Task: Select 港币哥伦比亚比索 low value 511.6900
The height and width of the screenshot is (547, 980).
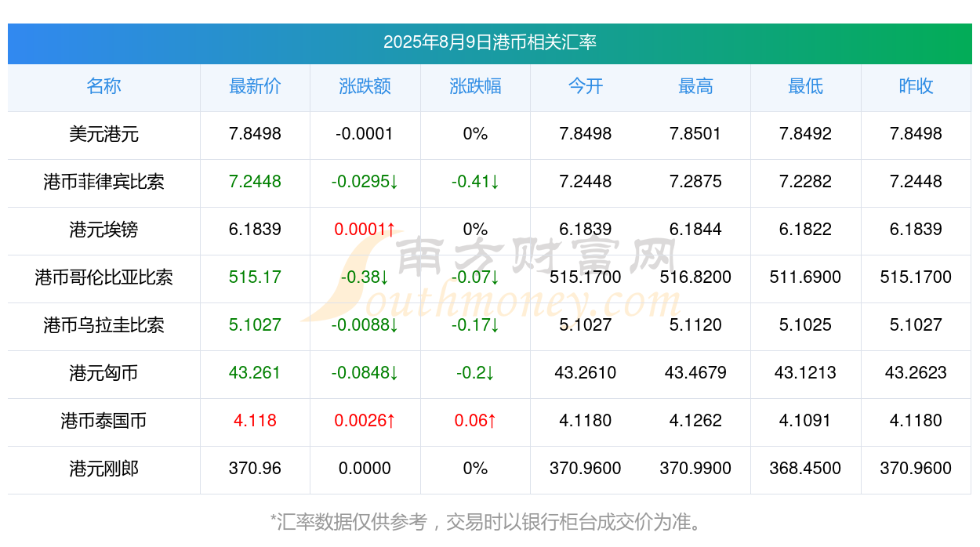Action: tap(805, 277)
